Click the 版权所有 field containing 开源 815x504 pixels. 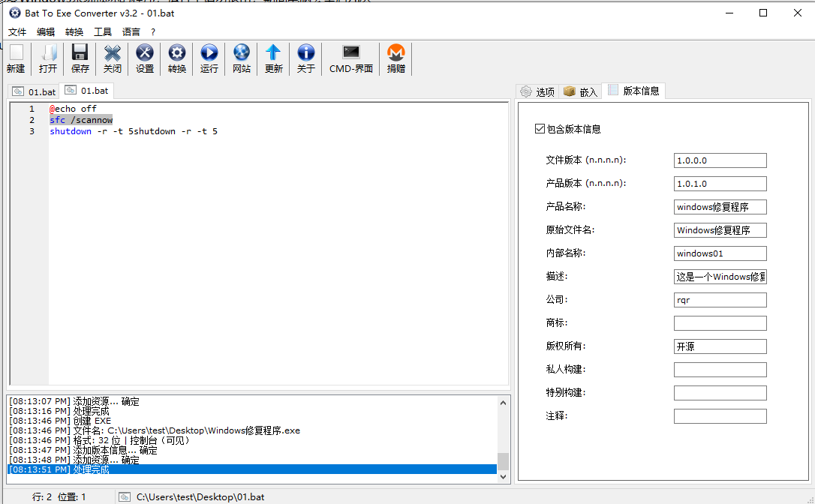coord(720,346)
